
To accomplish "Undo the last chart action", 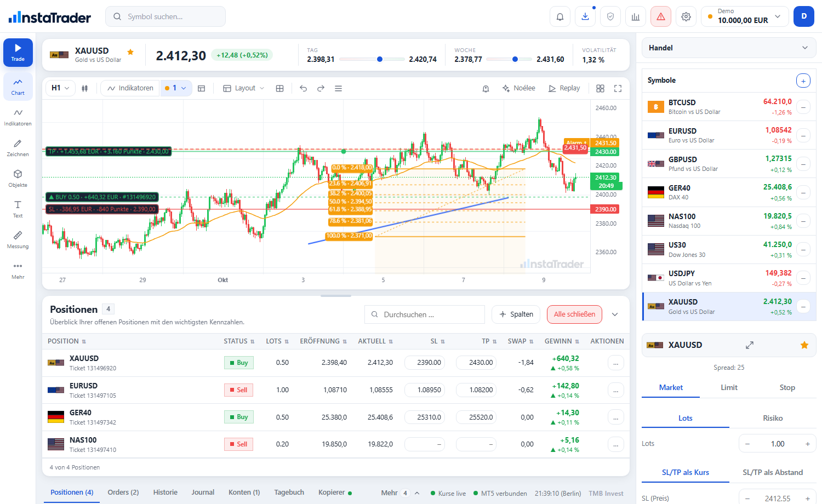I will [x=303, y=88].
